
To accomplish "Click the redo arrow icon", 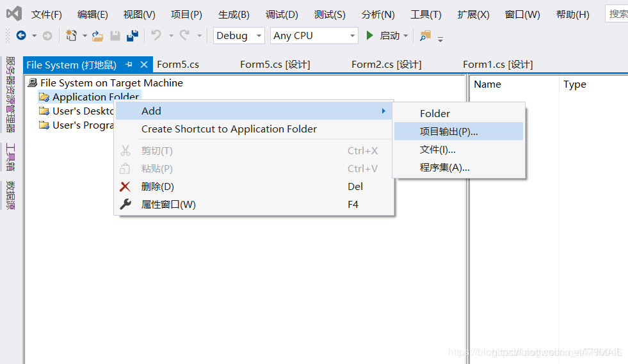I will tap(184, 35).
